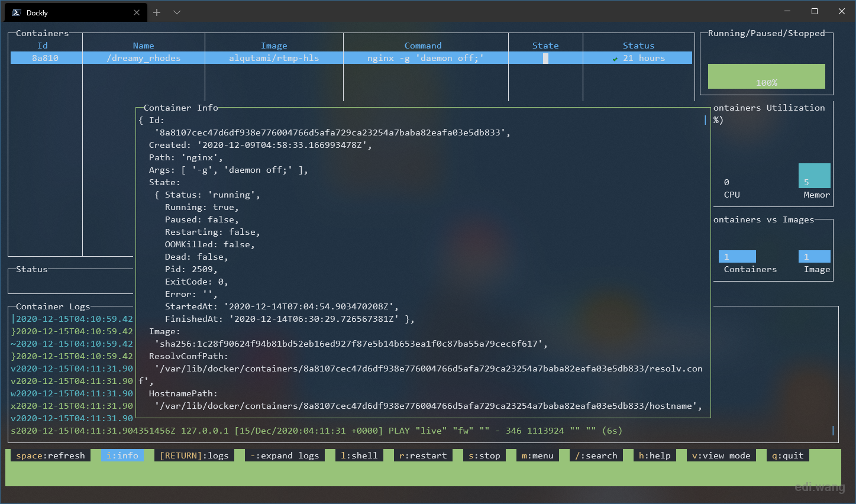Click the StartedAt timestamp line

pos(282,306)
